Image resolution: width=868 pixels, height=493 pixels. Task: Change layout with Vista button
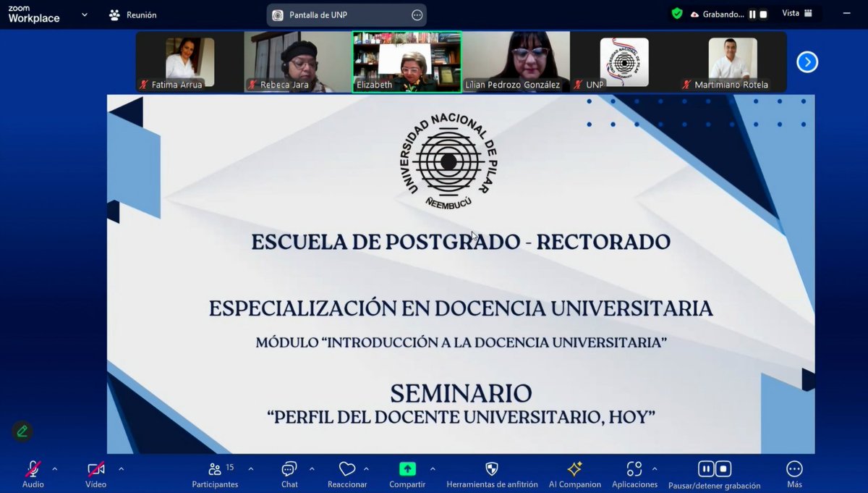[797, 14]
